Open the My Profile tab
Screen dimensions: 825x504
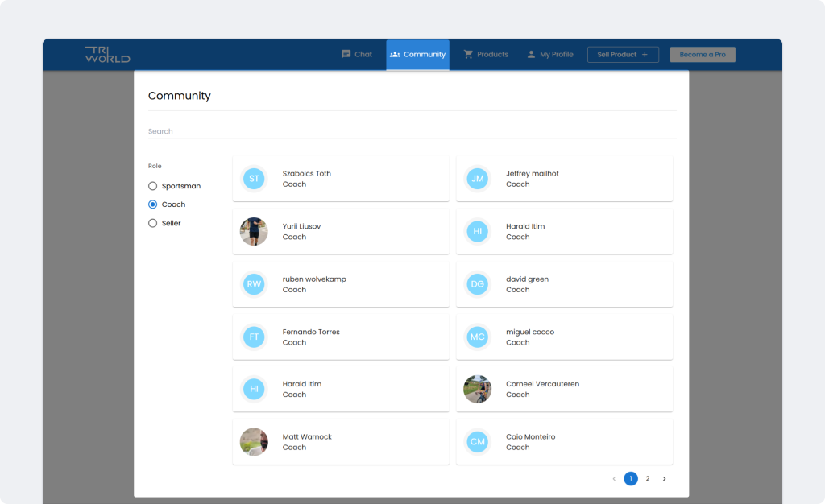point(549,55)
